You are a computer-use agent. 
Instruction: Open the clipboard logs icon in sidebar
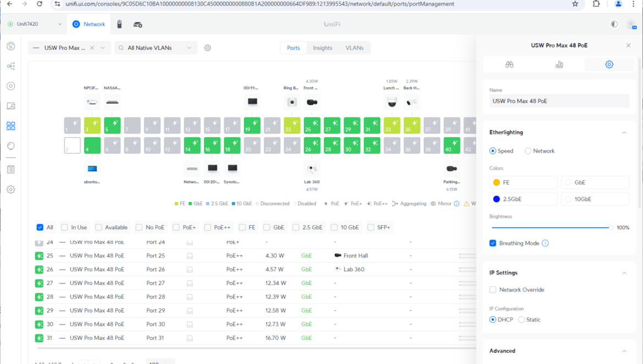click(x=11, y=170)
